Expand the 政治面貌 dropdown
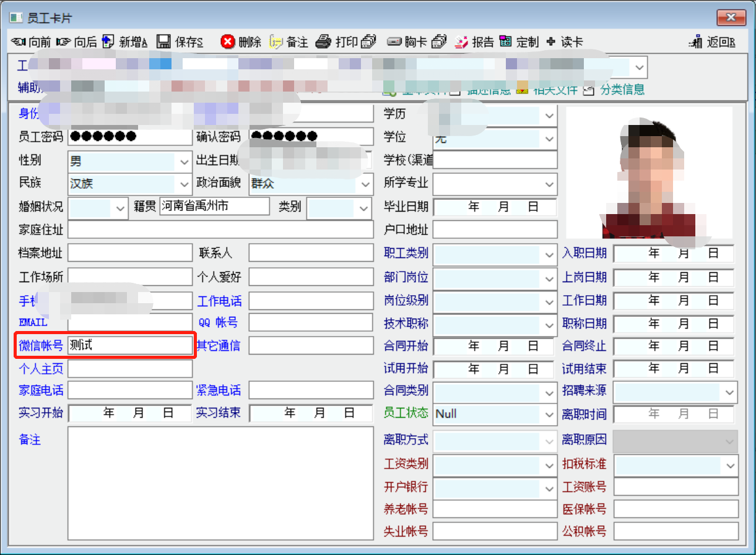756x555 pixels. click(x=365, y=184)
